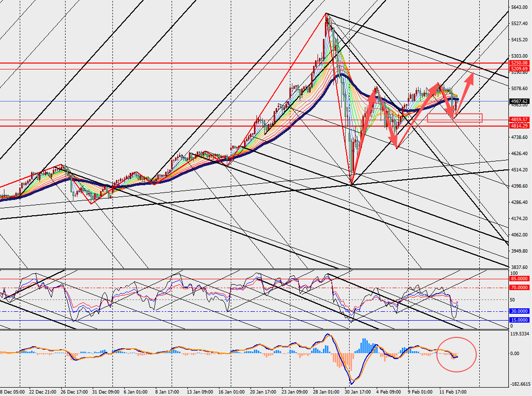Screen dimensions: 532x396
Task: Click the 15.0000 oversold level label
Action: [520, 320]
